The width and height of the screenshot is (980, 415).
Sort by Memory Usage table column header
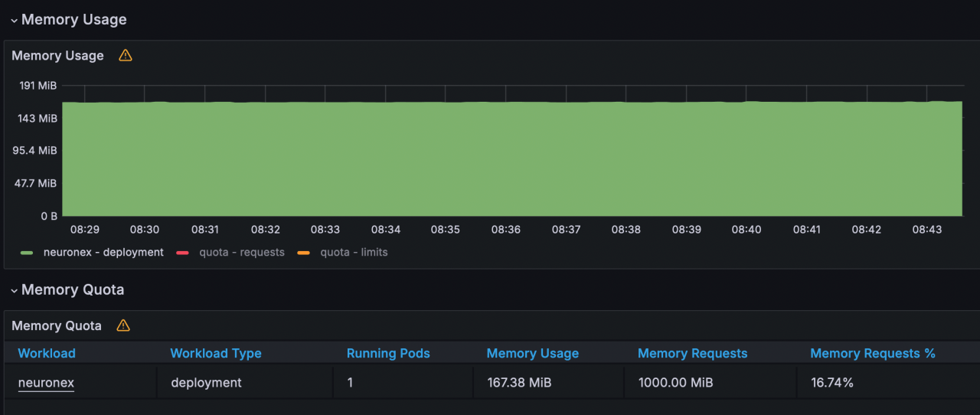click(533, 353)
